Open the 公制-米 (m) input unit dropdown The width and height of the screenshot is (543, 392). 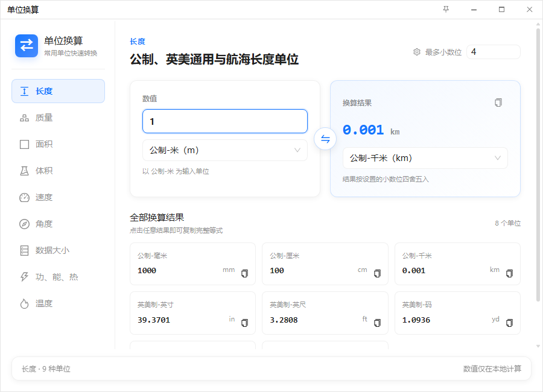point(225,150)
